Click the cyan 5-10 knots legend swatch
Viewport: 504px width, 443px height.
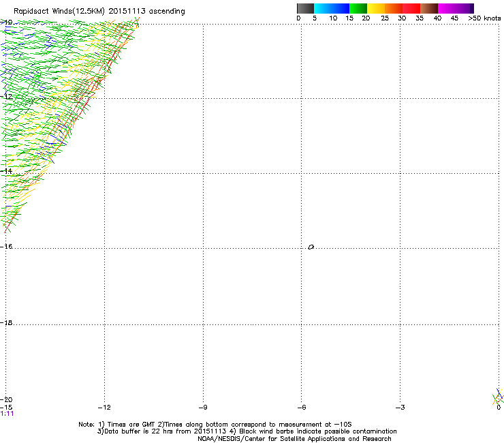click(x=323, y=8)
